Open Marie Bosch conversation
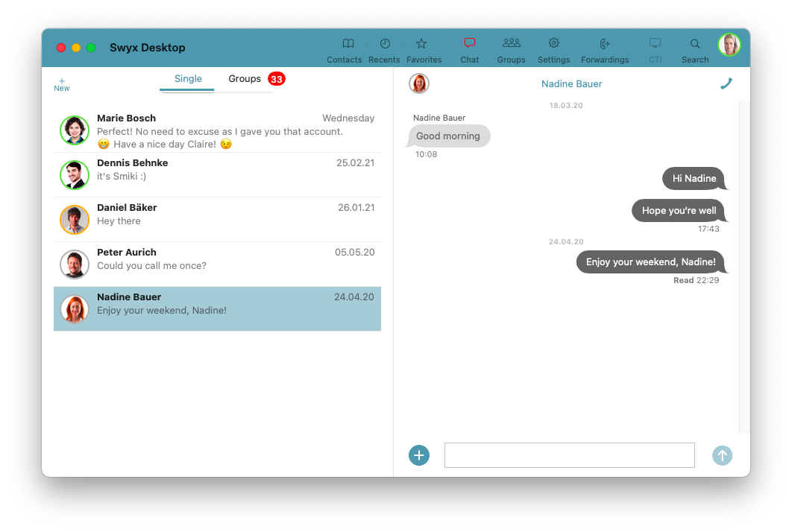The width and height of the screenshot is (792, 532). point(217,130)
